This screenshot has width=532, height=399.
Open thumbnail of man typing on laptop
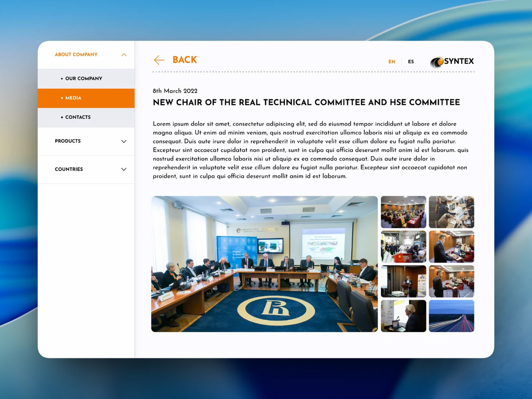pos(451,246)
